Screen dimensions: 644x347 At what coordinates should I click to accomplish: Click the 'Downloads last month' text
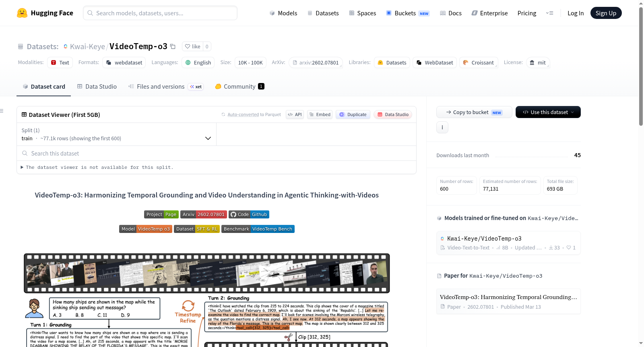(x=462, y=155)
